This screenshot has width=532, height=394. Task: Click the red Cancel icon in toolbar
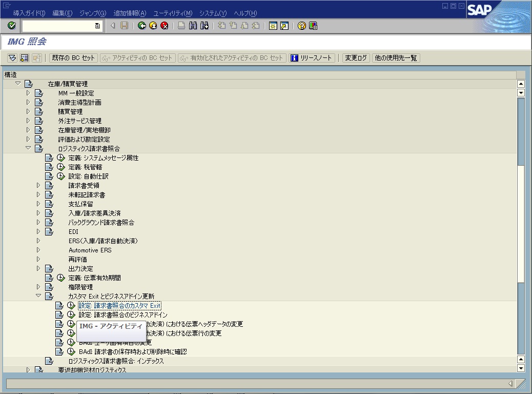coord(164,26)
